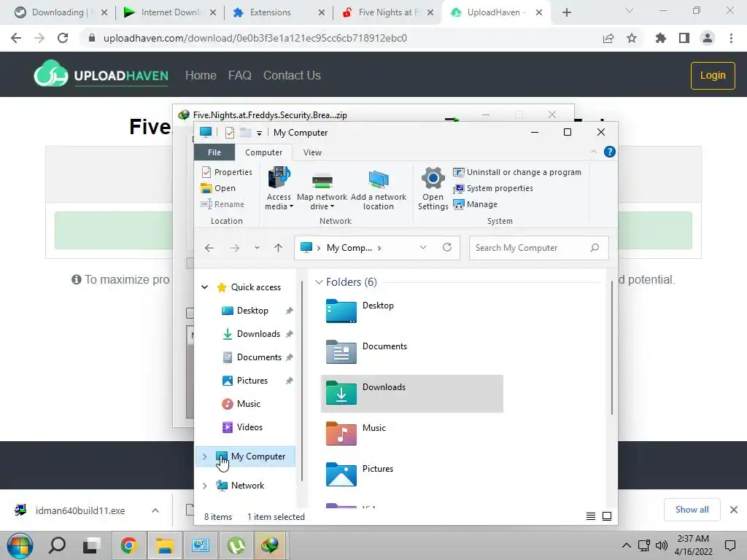Open address bar history dropdown

(x=422, y=248)
